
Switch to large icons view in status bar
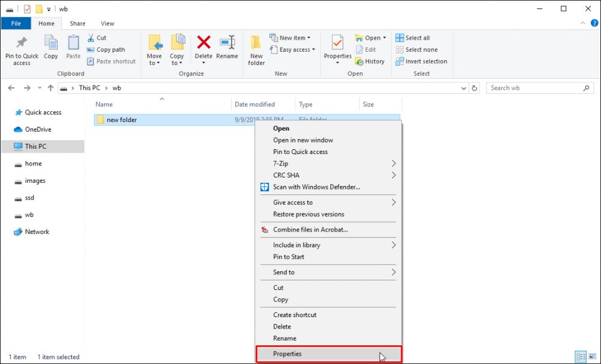(592, 356)
